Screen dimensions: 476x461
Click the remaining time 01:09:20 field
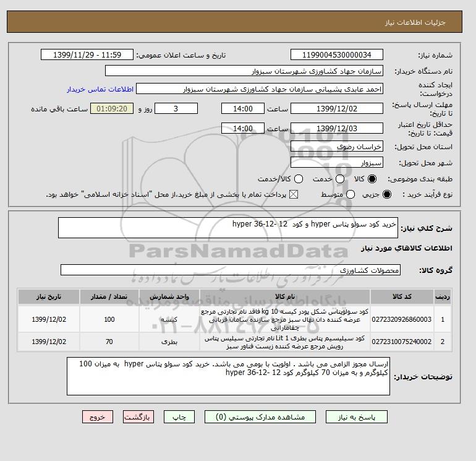112,108
